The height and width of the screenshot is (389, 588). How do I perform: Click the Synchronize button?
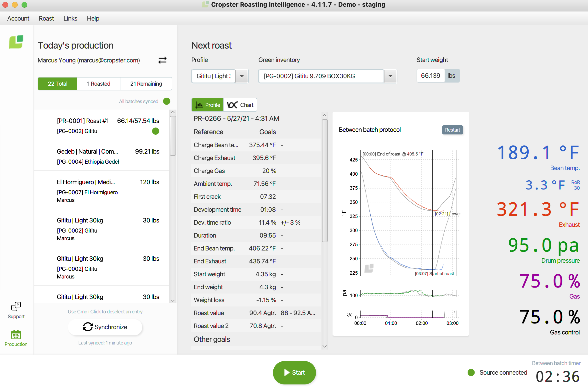105,327
